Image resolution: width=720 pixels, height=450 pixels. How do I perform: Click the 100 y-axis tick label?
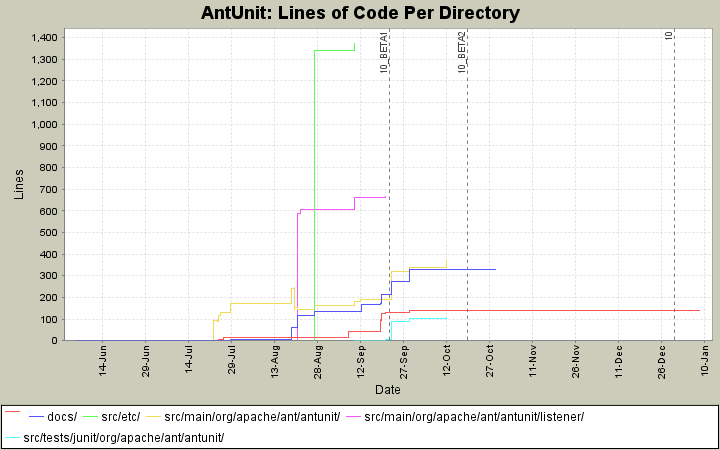point(49,319)
